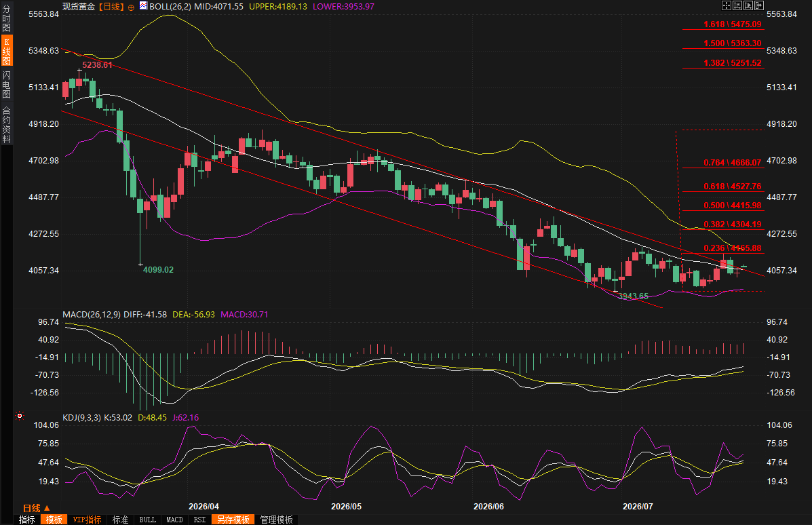Select the 指标 tab at bottom
The image size is (812, 525).
(x=27, y=520)
